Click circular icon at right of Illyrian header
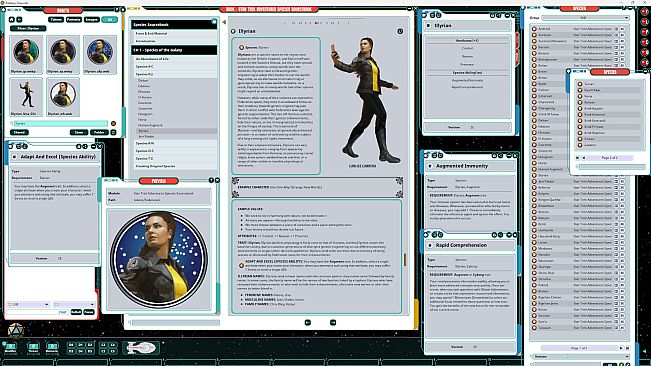 point(400,31)
